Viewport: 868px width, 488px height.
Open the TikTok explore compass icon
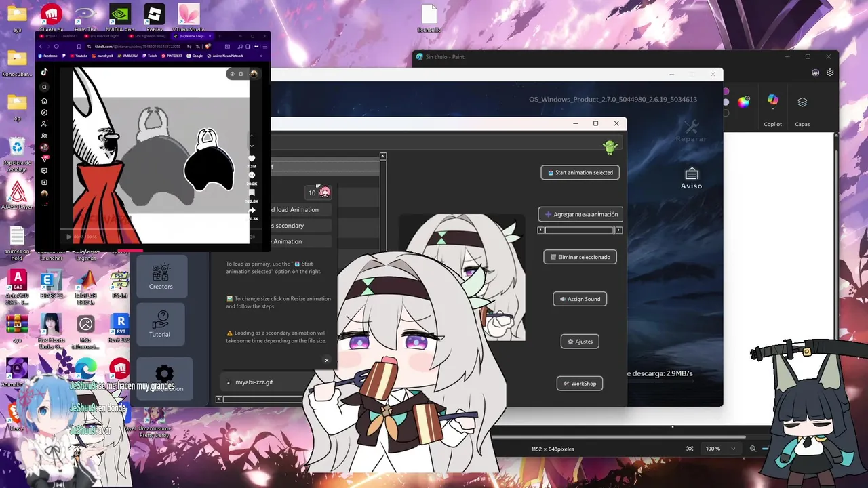pyautogui.click(x=44, y=113)
